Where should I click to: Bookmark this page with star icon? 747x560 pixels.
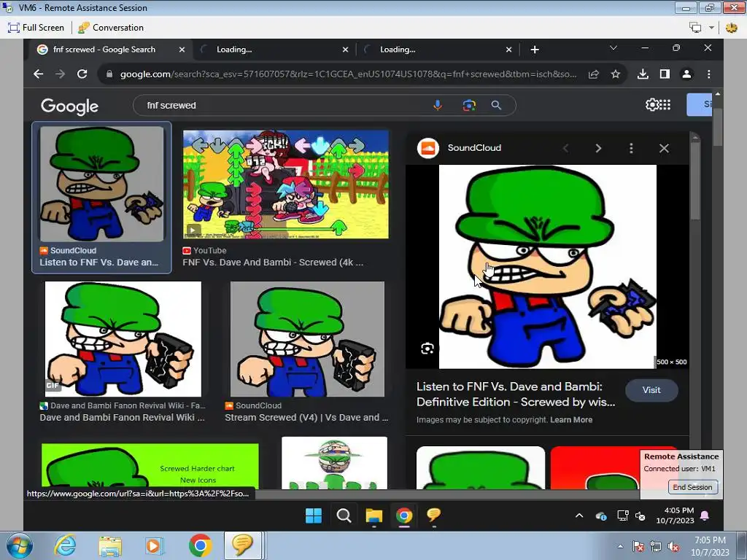tap(616, 74)
